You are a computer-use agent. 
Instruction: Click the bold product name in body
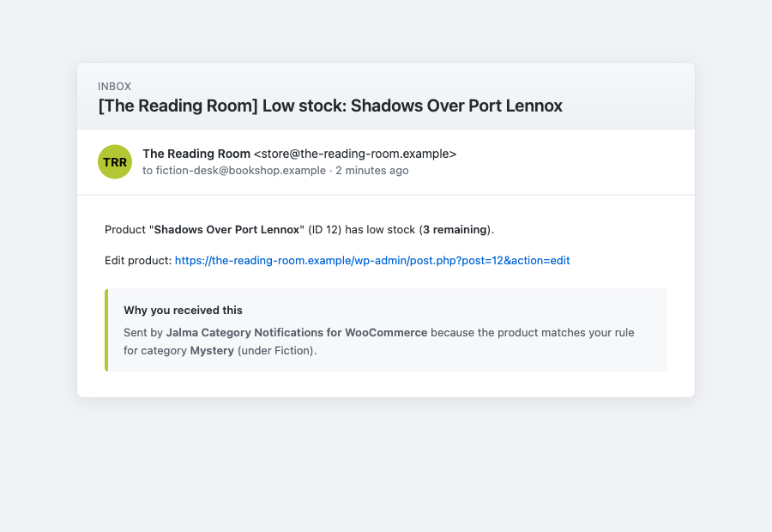pyautogui.click(x=227, y=230)
